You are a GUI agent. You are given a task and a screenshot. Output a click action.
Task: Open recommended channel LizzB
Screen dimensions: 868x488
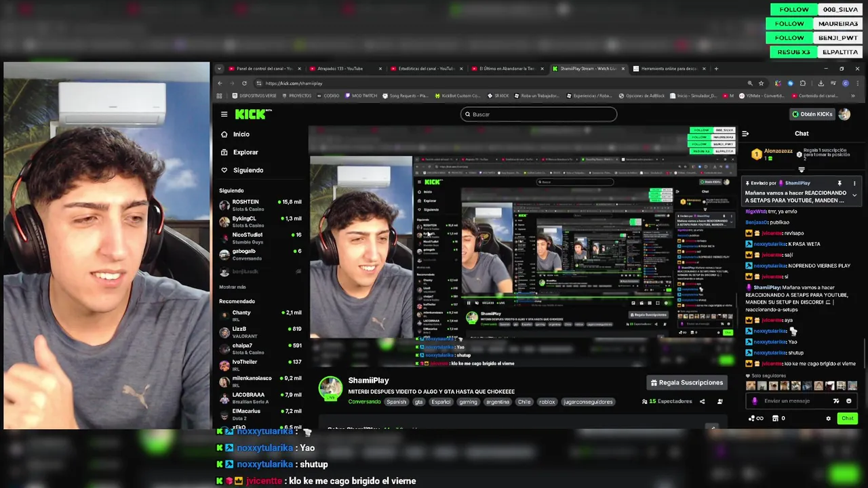click(x=260, y=332)
